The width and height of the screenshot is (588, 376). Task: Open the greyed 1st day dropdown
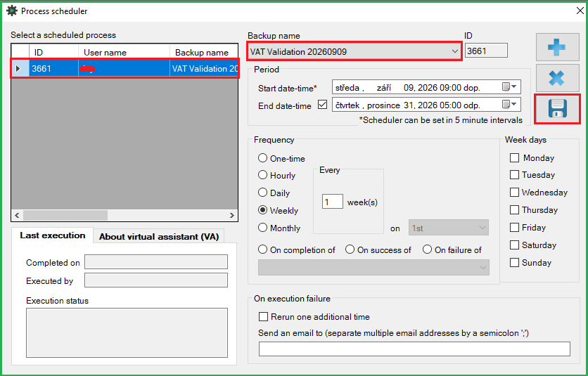[x=449, y=228]
